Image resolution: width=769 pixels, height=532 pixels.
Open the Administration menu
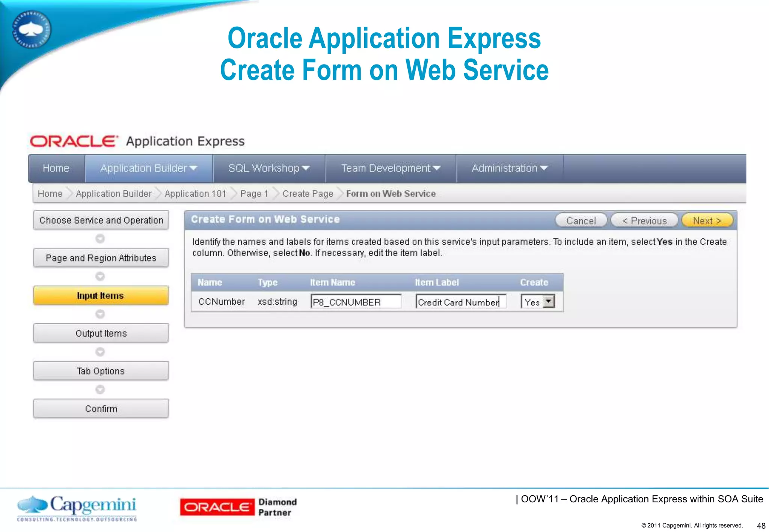coord(510,168)
